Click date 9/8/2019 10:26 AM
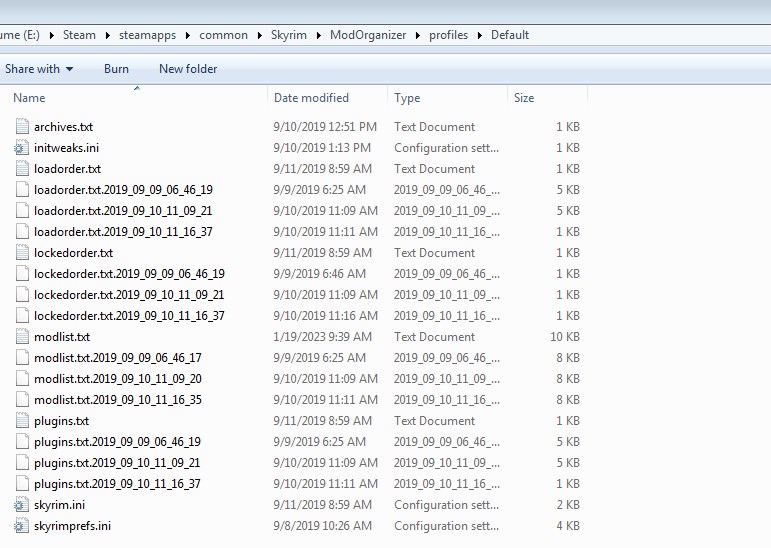Image resolution: width=771 pixels, height=548 pixels. [322, 526]
